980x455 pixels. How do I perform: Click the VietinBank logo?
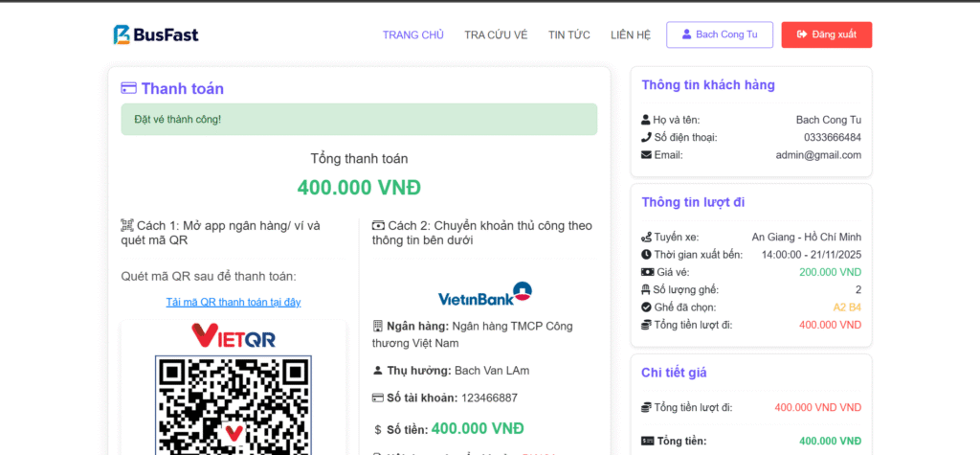coord(484,293)
